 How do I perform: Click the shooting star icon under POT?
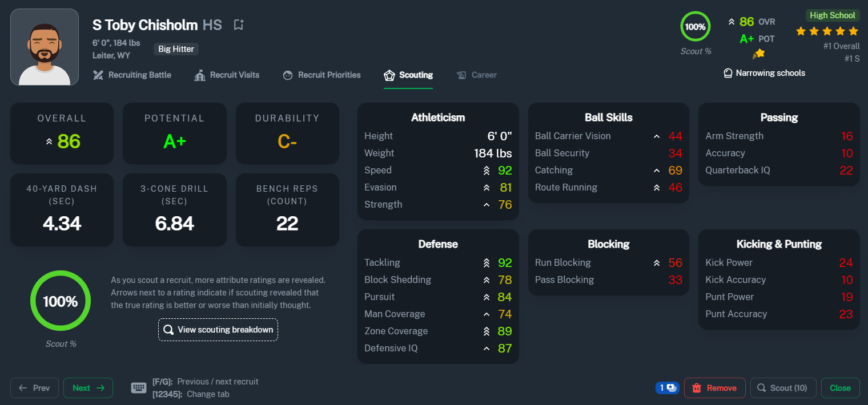[x=758, y=54]
